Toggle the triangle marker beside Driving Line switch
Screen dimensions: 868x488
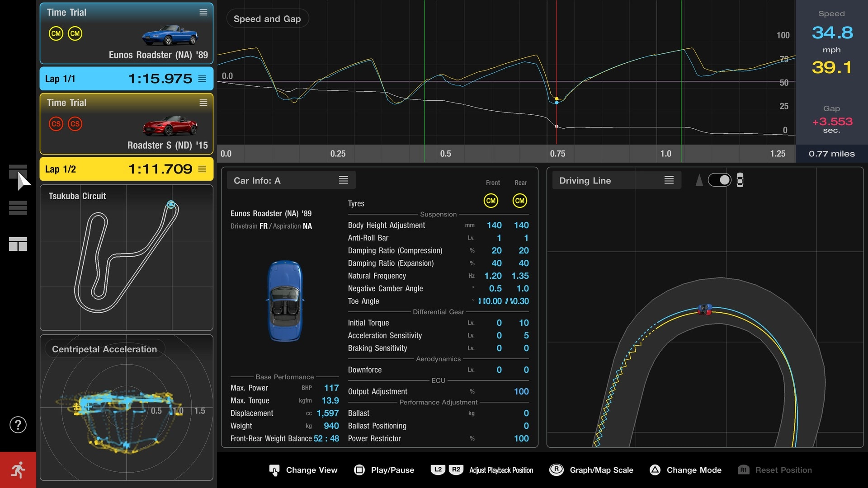[700, 180]
